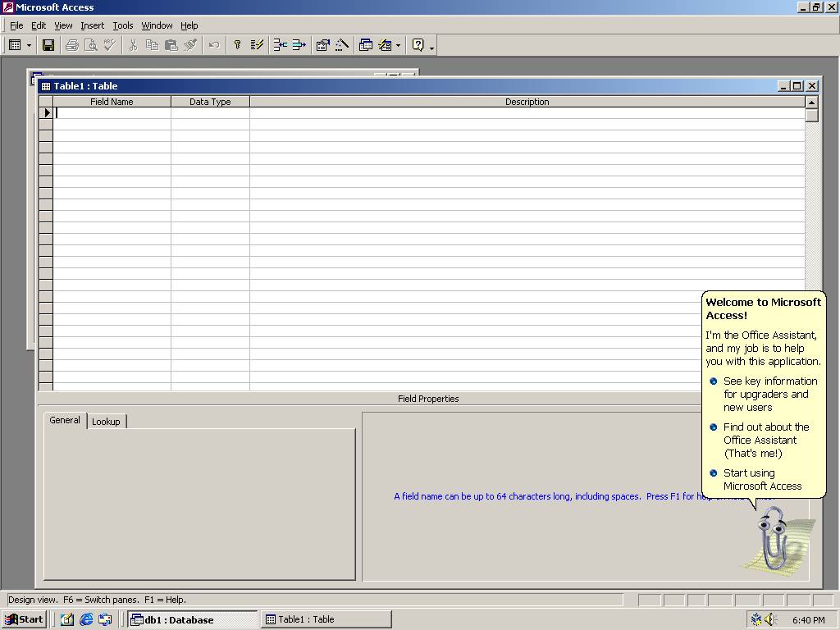Viewport: 840px width, 630px height.
Task: Open Indexes with the lightning icon
Action: pos(257,45)
